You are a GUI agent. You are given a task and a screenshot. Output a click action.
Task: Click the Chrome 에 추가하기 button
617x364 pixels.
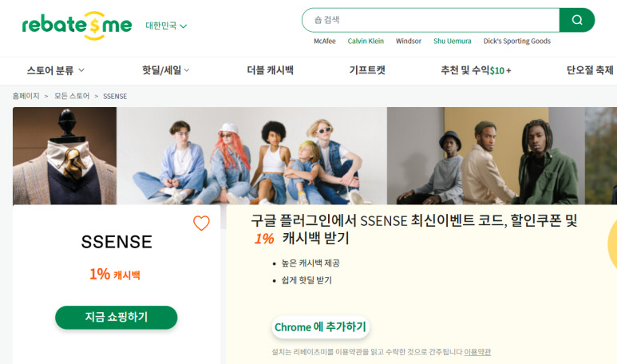click(320, 327)
